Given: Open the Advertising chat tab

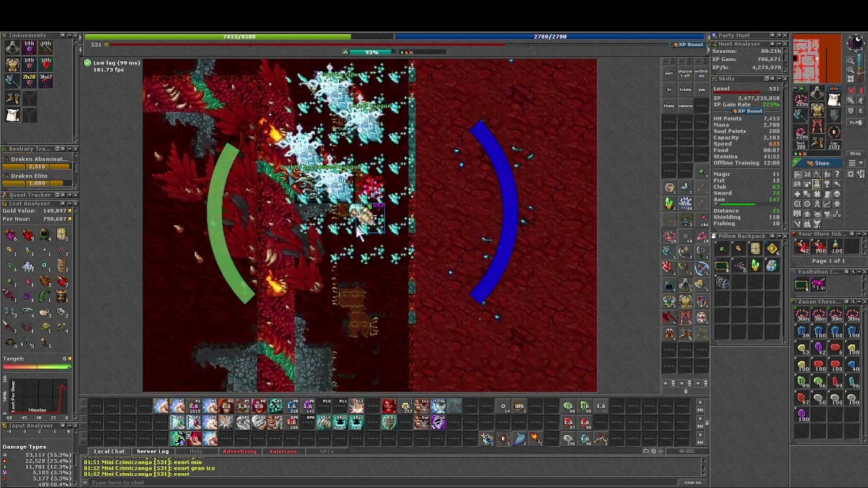Looking at the screenshot, I should (239, 451).
